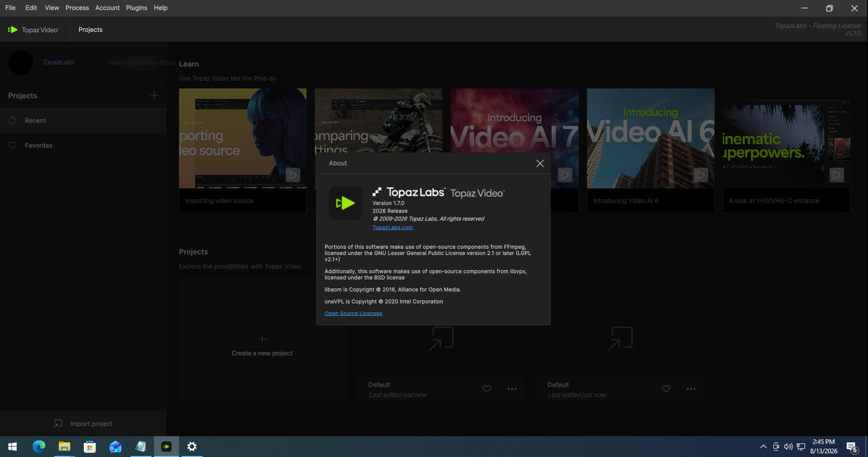Click the plus icon above Create a new project
The width and height of the screenshot is (868, 457).
[x=262, y=339]
